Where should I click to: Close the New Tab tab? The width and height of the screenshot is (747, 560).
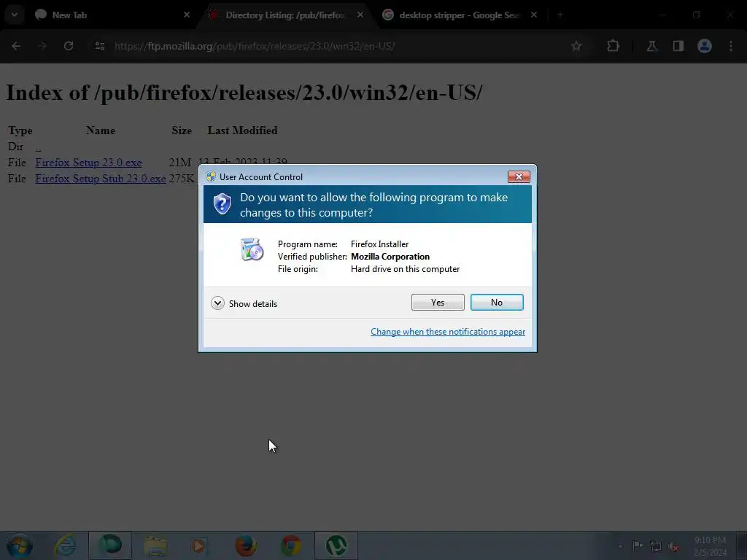click(x=187, y=15)
